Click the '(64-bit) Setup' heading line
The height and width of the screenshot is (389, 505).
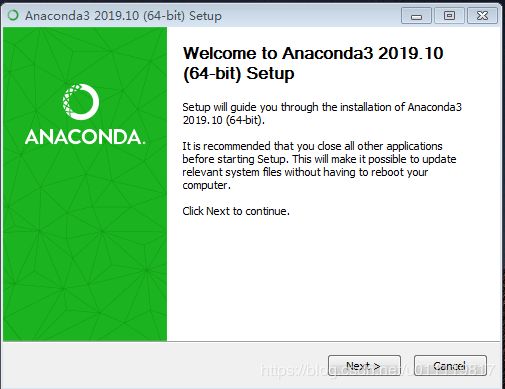(239, 74)
